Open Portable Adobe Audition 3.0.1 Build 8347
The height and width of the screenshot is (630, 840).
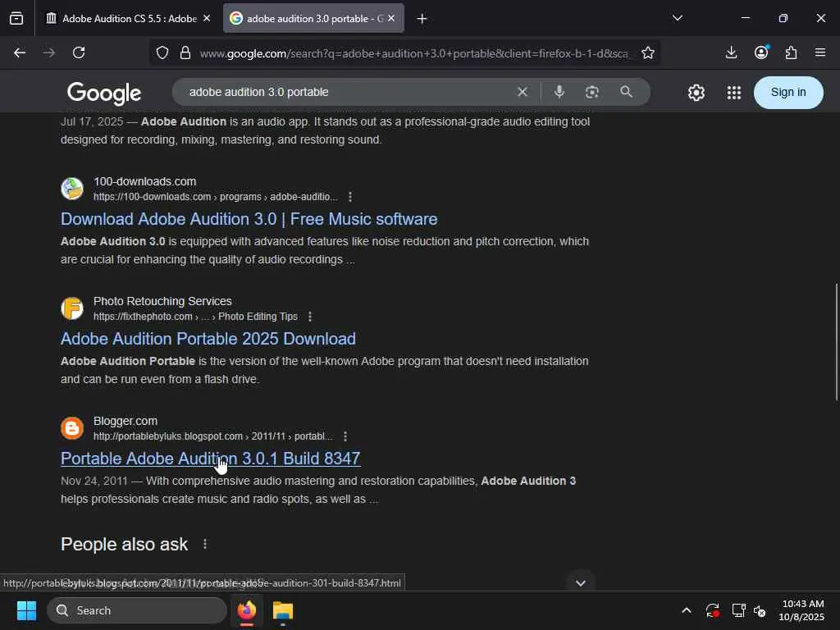tap(211, 459)
